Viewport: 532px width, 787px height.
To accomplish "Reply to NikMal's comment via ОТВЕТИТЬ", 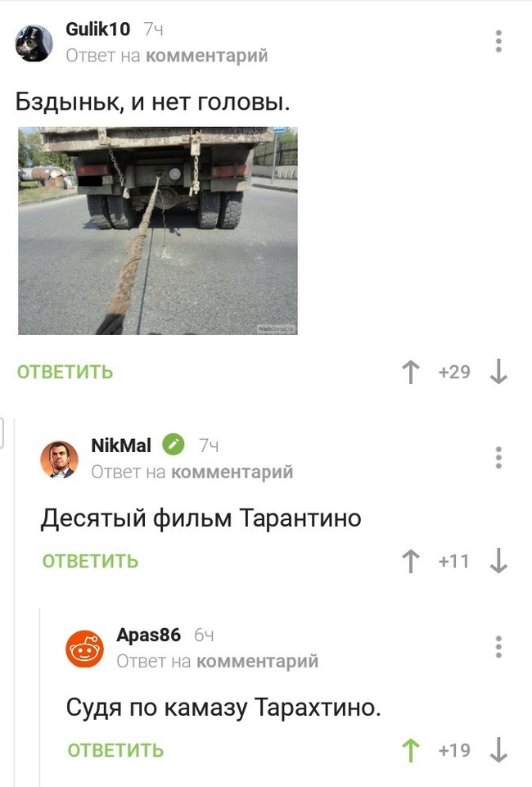I will [90, 561].
